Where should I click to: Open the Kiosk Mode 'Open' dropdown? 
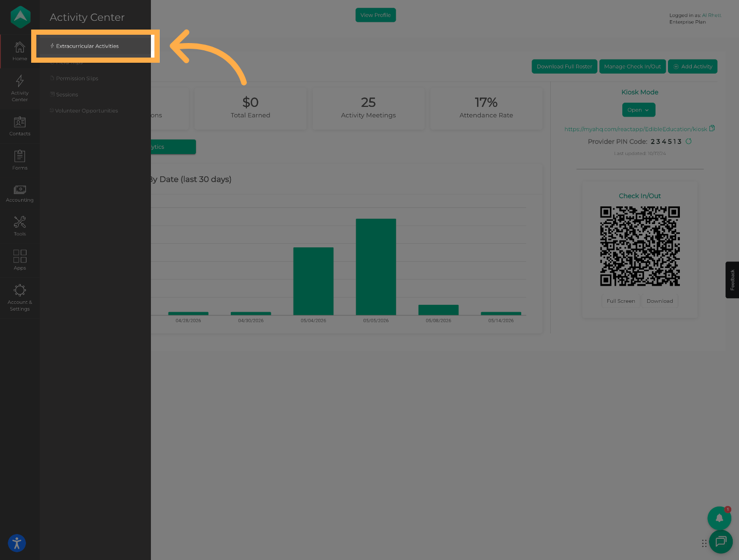[638, 110]
